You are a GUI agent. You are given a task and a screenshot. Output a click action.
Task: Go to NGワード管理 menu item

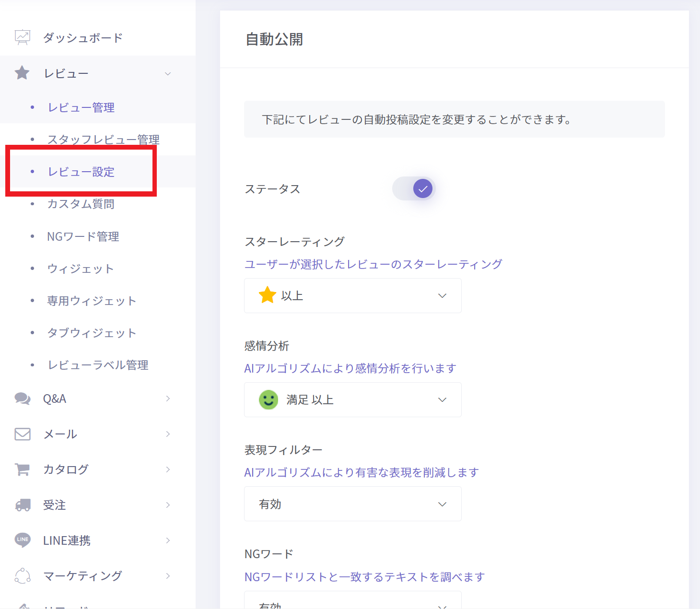tap(83, 236)
